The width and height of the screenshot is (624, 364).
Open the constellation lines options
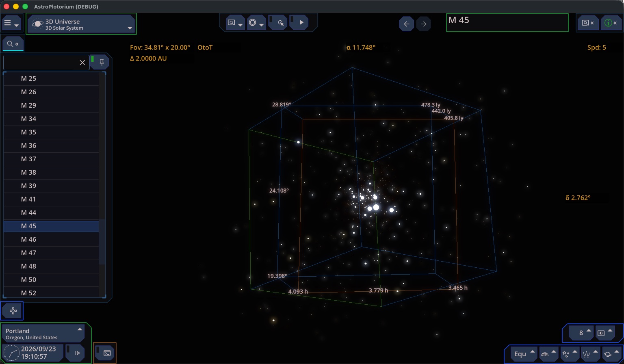(590, 354)
